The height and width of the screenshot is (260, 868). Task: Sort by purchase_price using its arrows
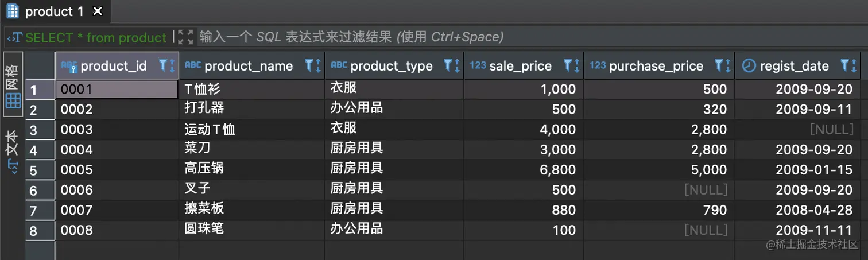tap(728, 65)
